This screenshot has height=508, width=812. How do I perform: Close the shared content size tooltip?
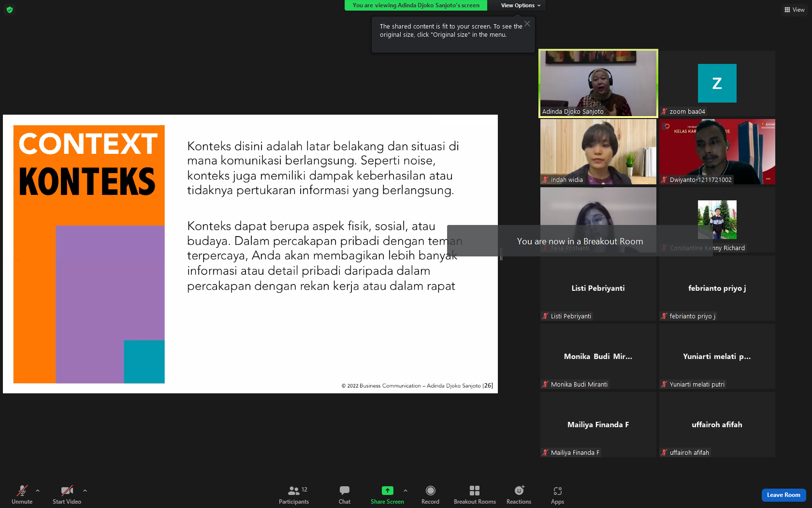[527, 24]
